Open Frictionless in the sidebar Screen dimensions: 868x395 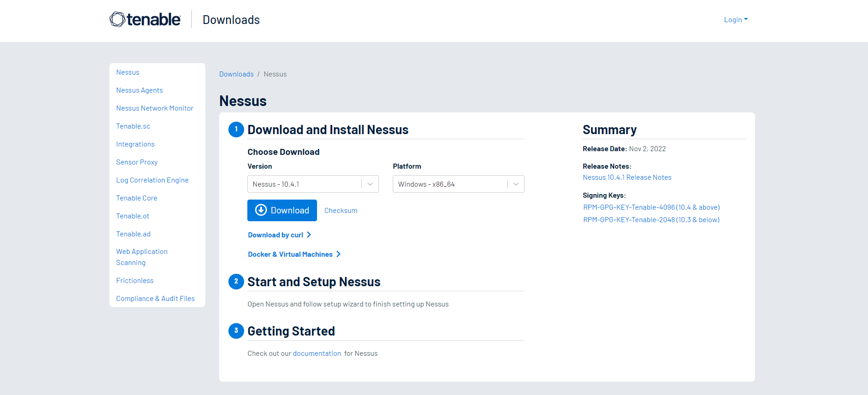click(135, 281)
